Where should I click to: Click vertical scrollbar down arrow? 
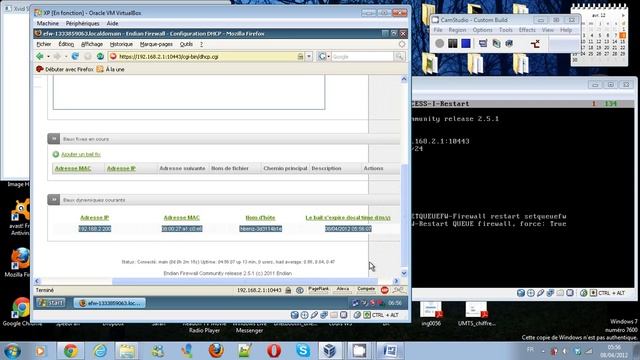pos(404,273)
